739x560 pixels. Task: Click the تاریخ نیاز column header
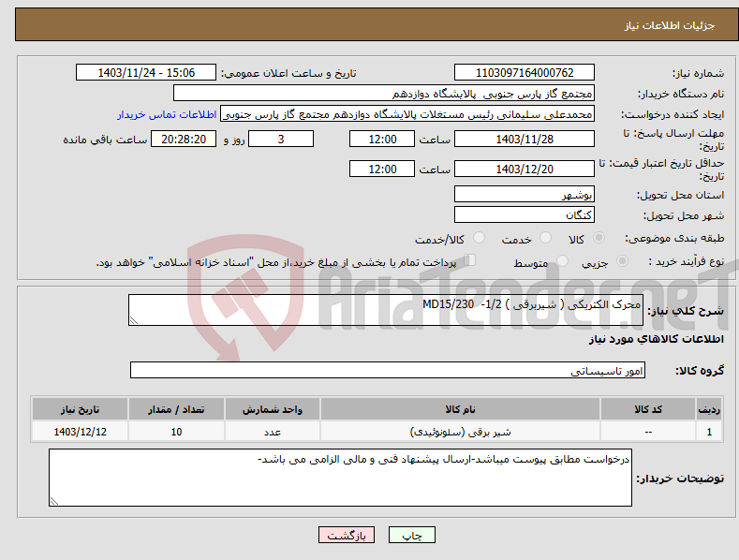click(x=81, y=409)
